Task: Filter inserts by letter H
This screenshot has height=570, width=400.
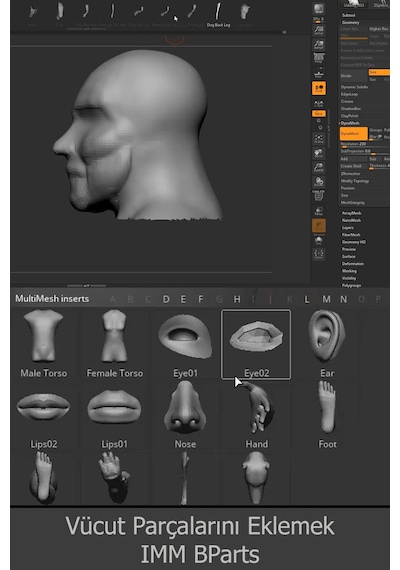Action: click(x=237, y=299)
